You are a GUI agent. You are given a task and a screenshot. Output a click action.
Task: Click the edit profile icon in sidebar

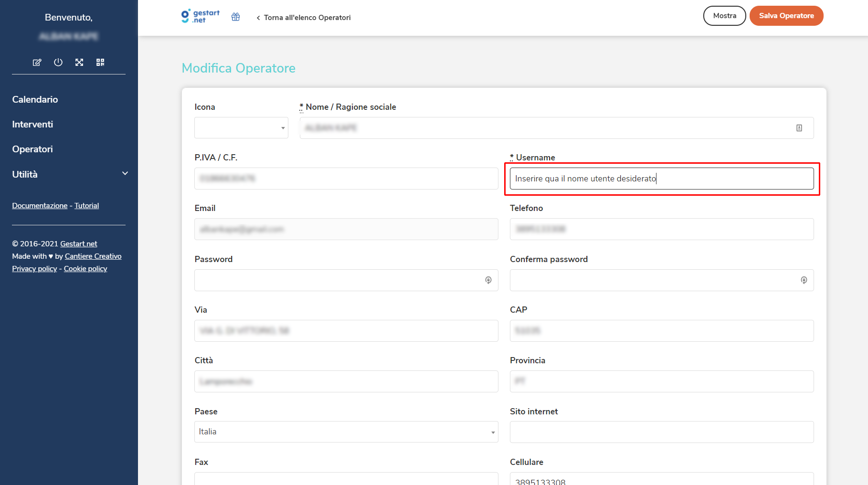coord(37,63)
